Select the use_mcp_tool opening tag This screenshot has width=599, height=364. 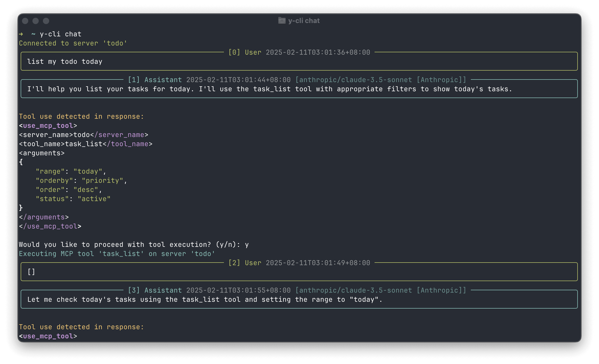(48, 126)
